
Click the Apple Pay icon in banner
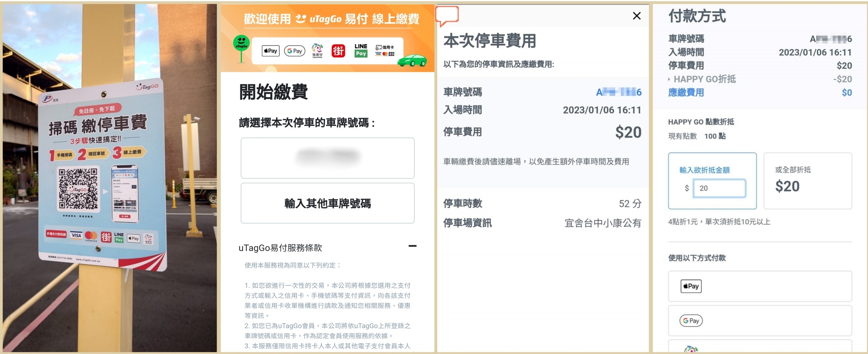(271, 51)
